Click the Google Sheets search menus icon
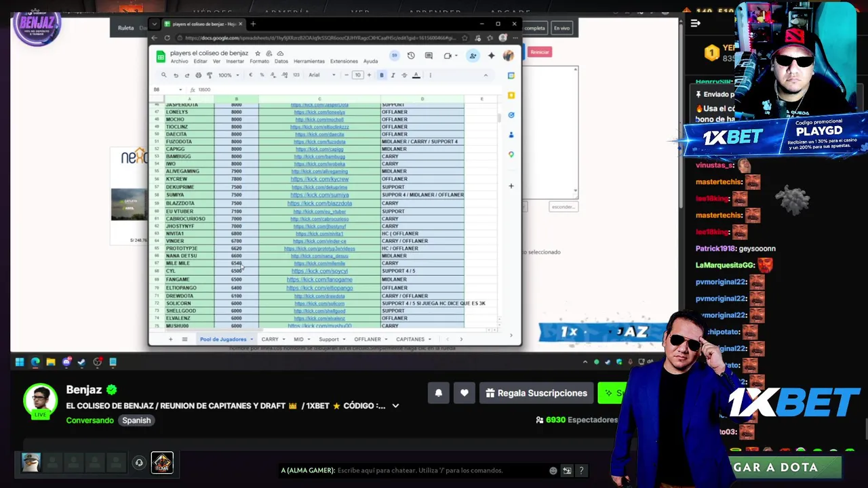Image resolution: width=868 pixels, height=488 pixels. (163, 75)
